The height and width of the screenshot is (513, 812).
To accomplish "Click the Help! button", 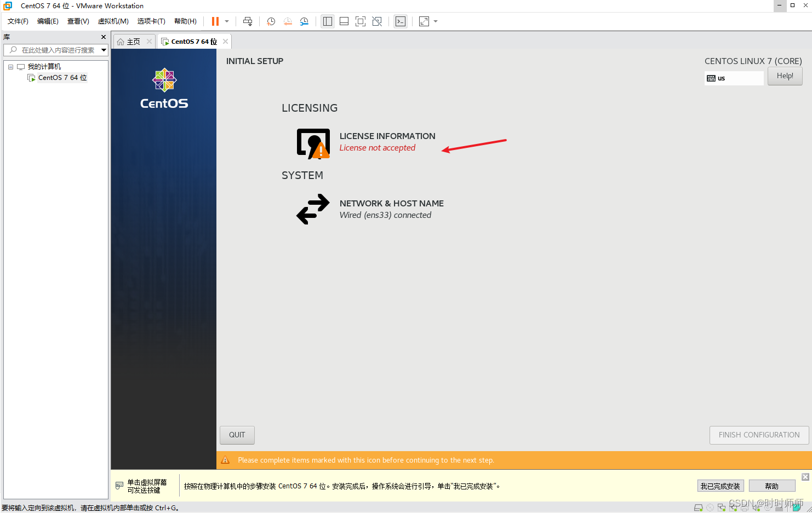I will pos(785,76).
